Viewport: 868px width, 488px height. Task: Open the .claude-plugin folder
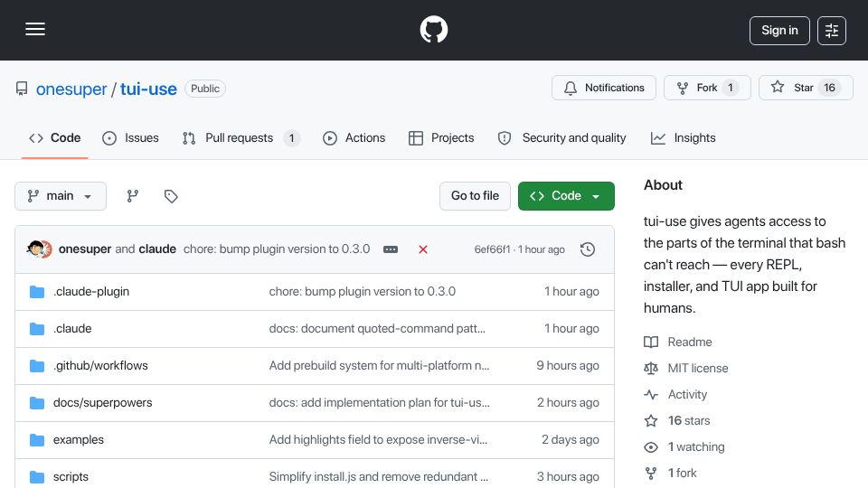click(x=91, y=292)
